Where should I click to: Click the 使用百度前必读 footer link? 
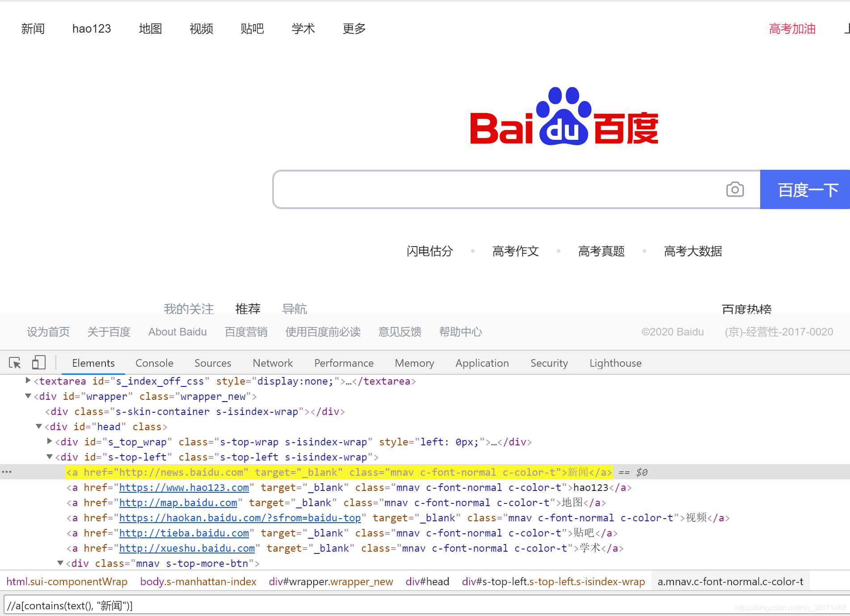point(323,332)
